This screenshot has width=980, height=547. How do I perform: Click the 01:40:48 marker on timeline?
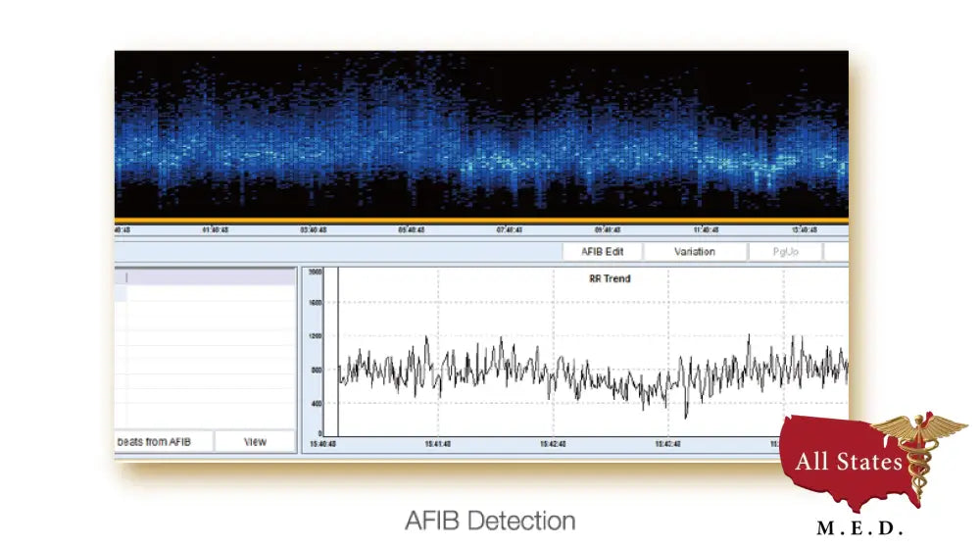tap(217, 230)
